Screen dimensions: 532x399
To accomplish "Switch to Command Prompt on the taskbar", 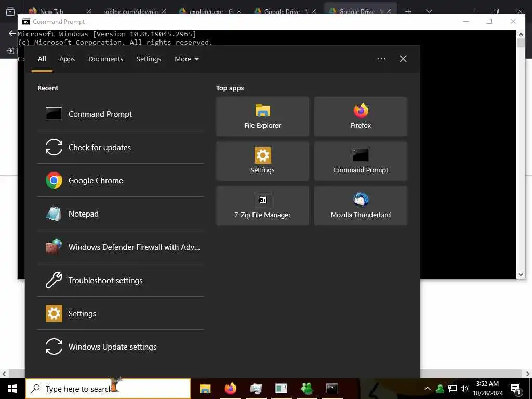I will click(332, 389).
